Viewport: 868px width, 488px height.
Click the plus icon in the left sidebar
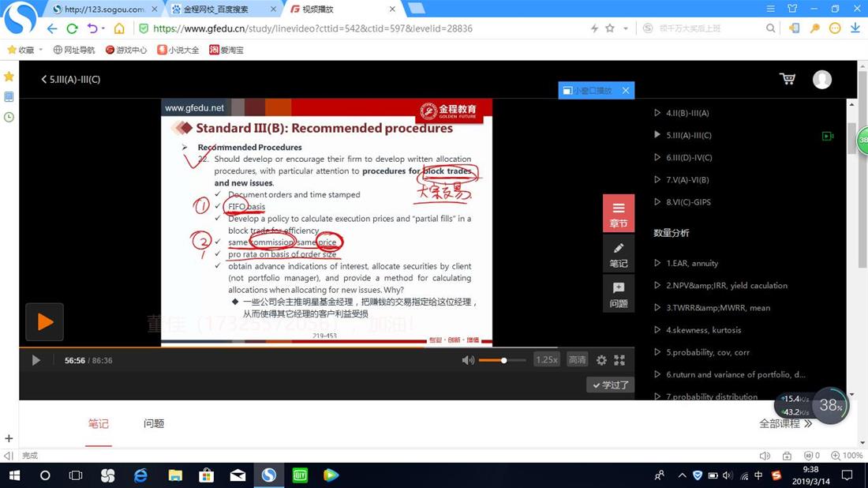point(9,438)
